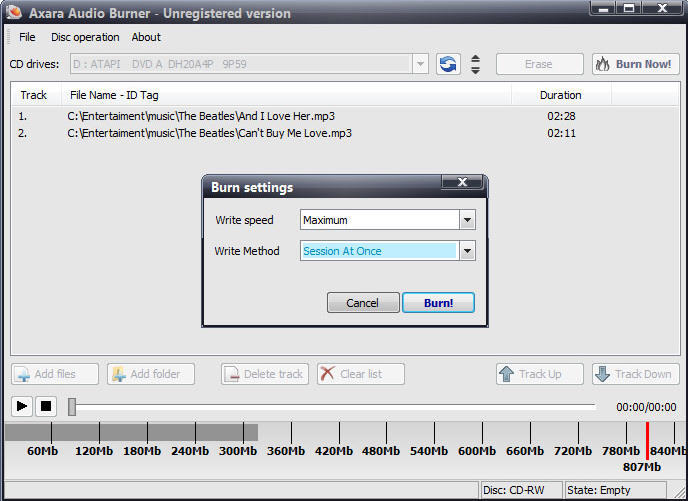Click the 02:11 duration value

[561, 133]
